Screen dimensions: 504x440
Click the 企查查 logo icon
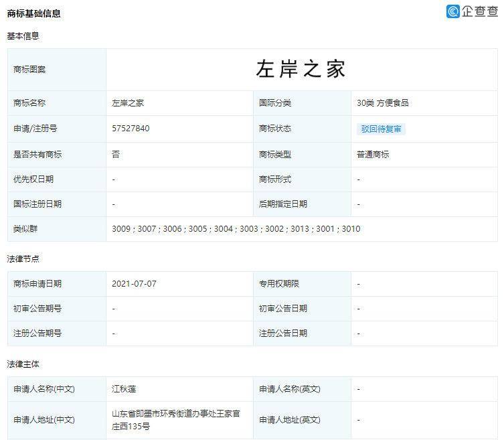(453, 11)
